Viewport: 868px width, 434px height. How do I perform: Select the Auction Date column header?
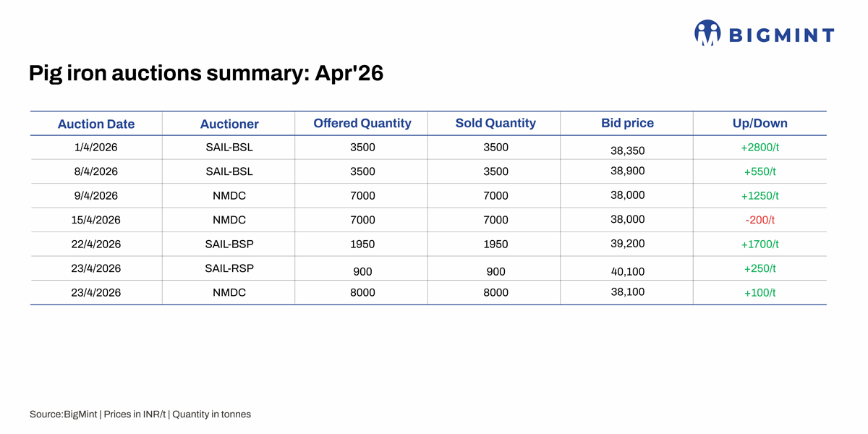96,124
